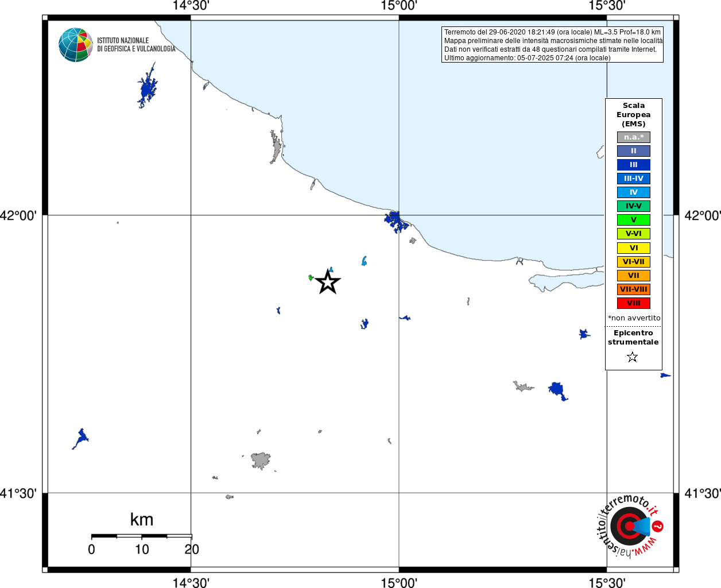Click the epicenter star on the map
This screenshot has height=588, width=721.
click(328, 282)
